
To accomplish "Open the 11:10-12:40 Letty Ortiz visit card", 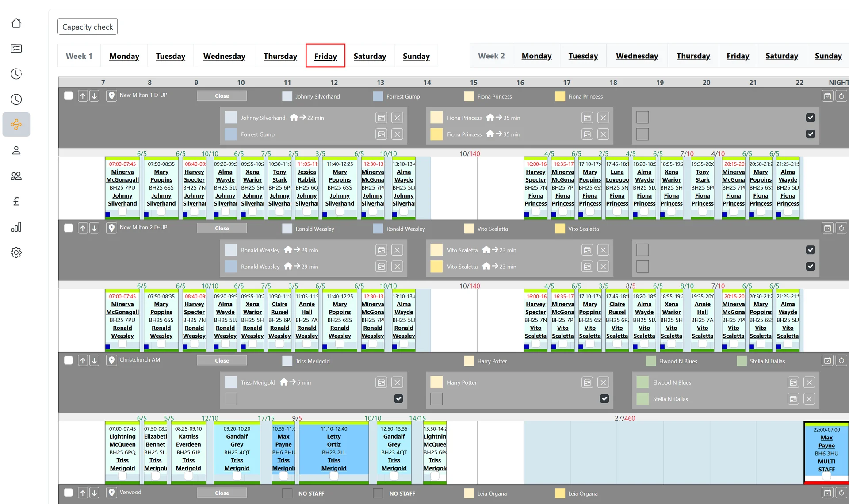I will tap(334, 452).
